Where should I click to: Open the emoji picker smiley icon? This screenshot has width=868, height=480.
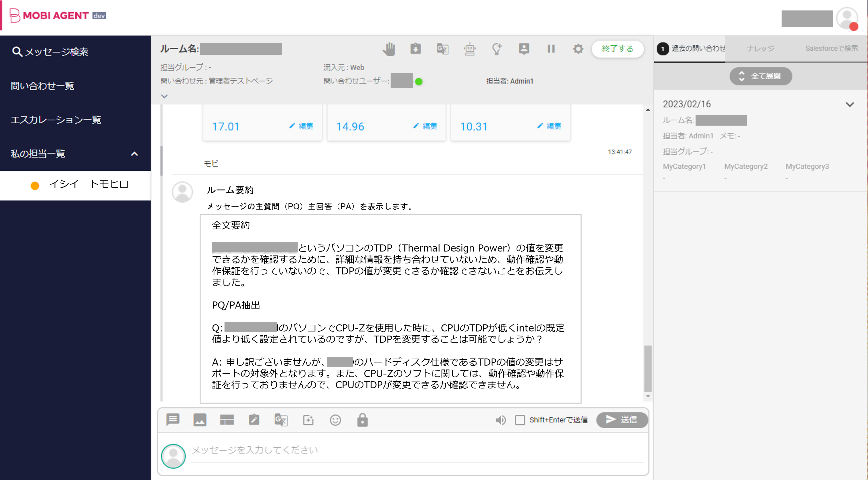[x=335, y=420]
